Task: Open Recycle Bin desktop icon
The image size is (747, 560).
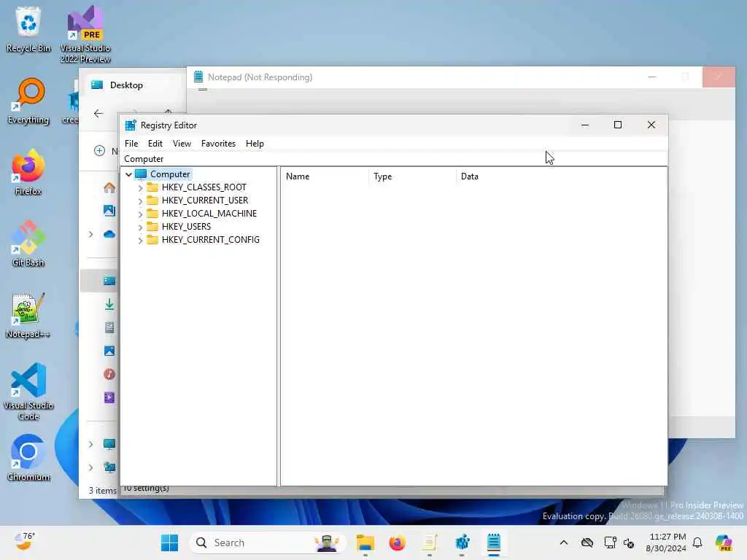Action: tap(28, 29)
